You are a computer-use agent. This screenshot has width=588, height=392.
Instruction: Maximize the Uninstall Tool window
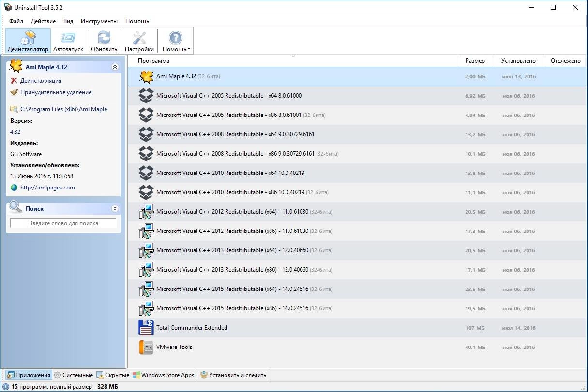553,7
